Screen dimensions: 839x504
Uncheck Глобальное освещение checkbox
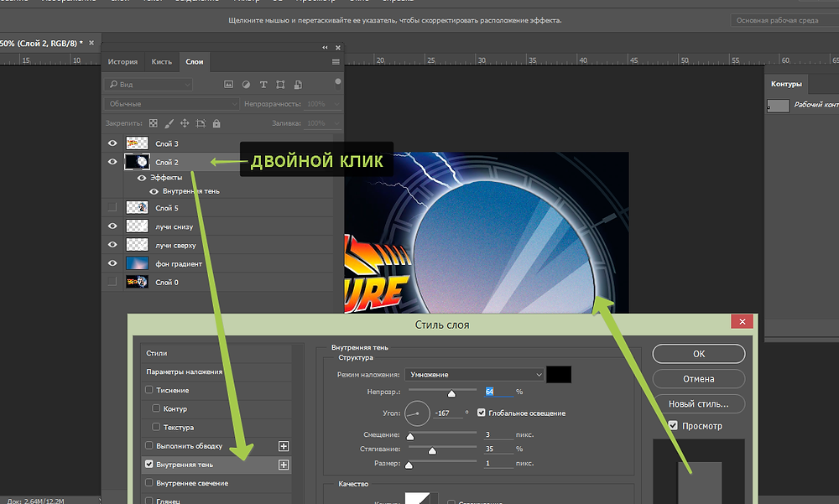click(482, 413)
